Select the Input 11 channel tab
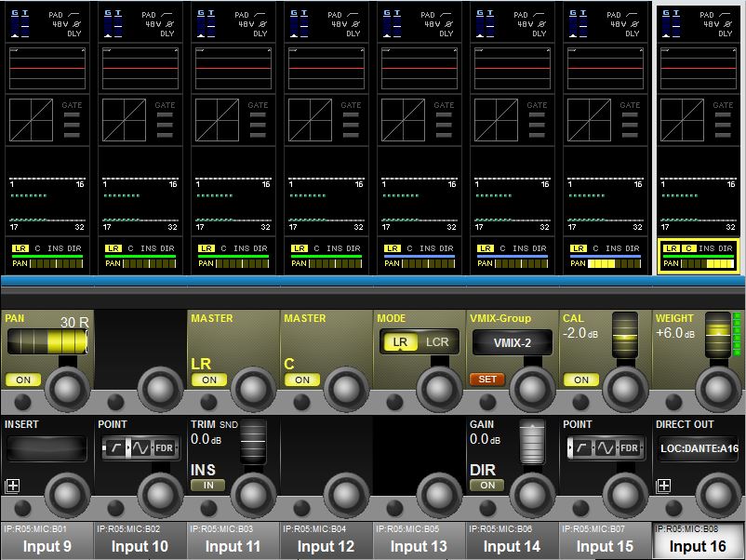The width and height of the screenshot is (746, 560). pos(233,540)
